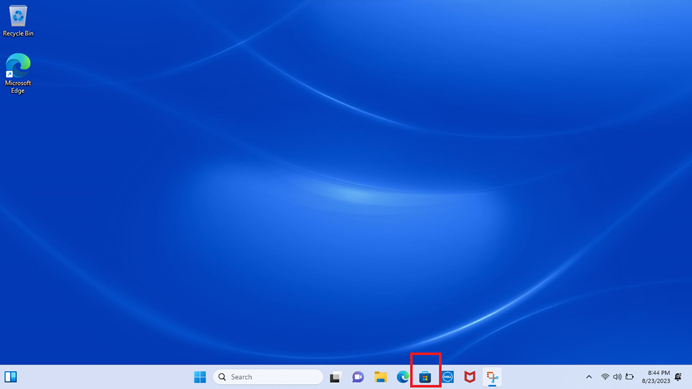Click the magnifier icon in Search box
Image resolution: width=692 pixels, height=389 pixels.
(x=222, y=377)
